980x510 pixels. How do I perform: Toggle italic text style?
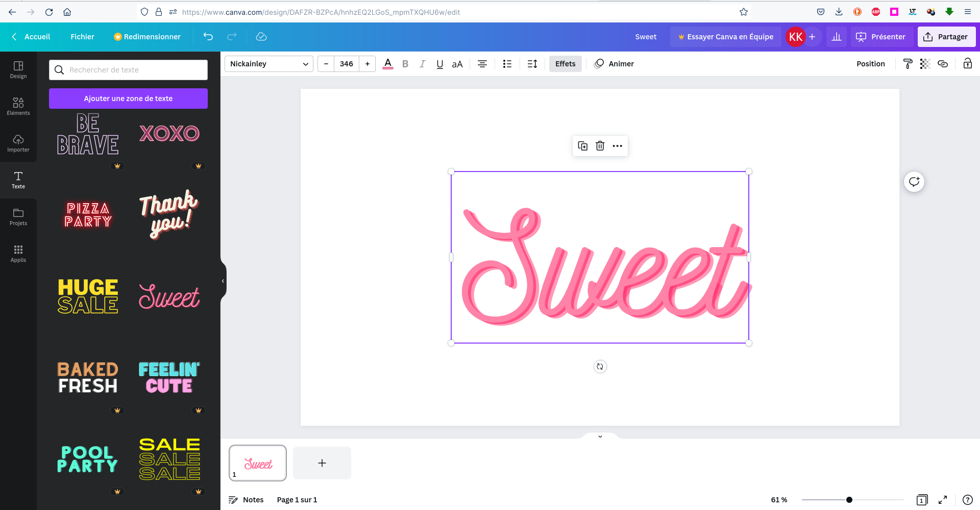pos(422,64)
